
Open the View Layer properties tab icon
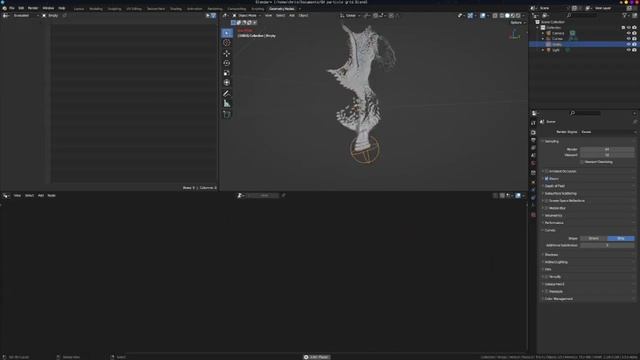[x=533, y=147]
